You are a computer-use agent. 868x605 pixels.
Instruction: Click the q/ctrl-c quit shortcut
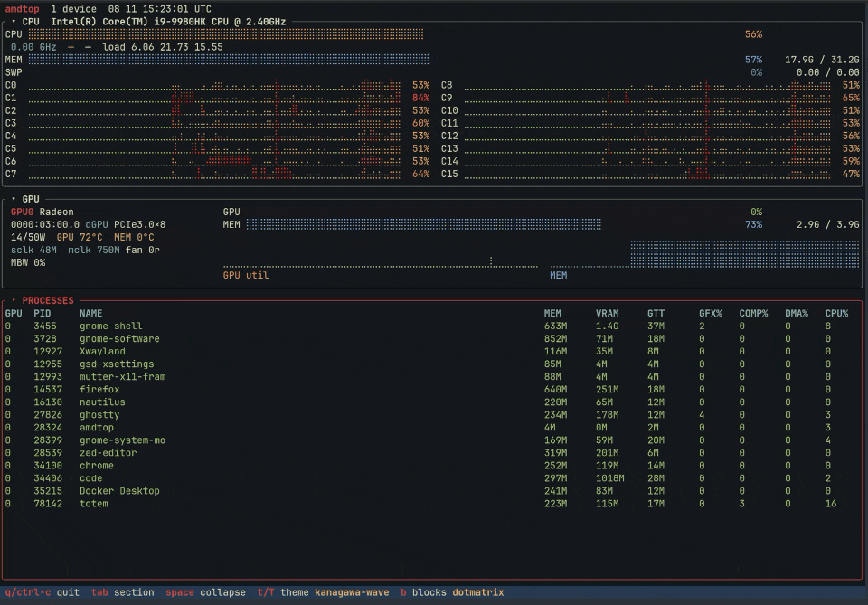pos(42,592)
